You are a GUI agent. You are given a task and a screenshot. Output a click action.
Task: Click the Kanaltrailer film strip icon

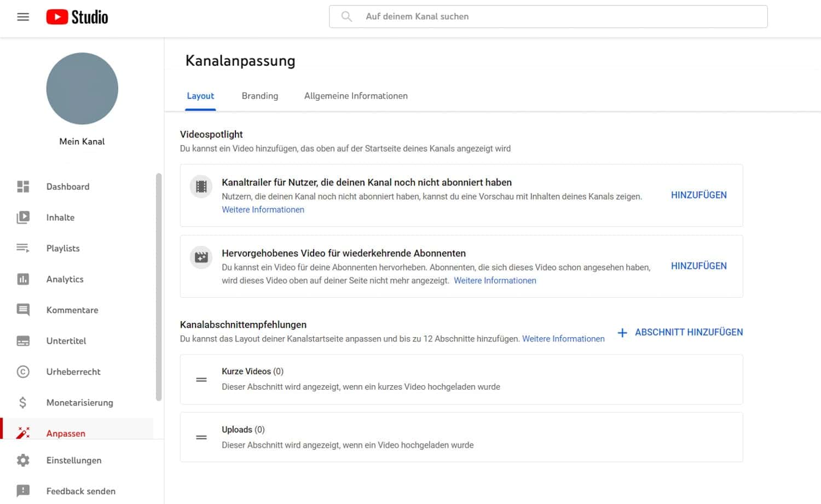tap(201, 187)
